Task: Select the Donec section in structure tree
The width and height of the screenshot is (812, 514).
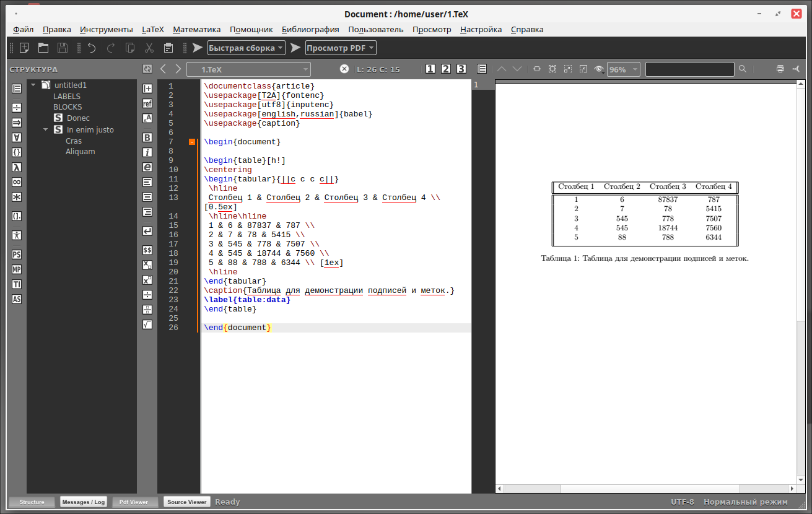Action: (78, 118)
